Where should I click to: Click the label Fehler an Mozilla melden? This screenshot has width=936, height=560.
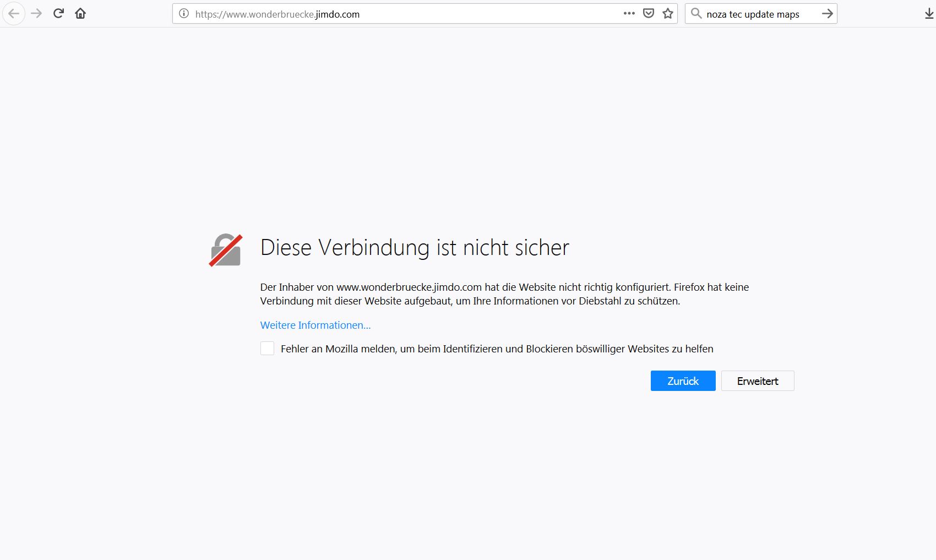click(x=497, y=349)
